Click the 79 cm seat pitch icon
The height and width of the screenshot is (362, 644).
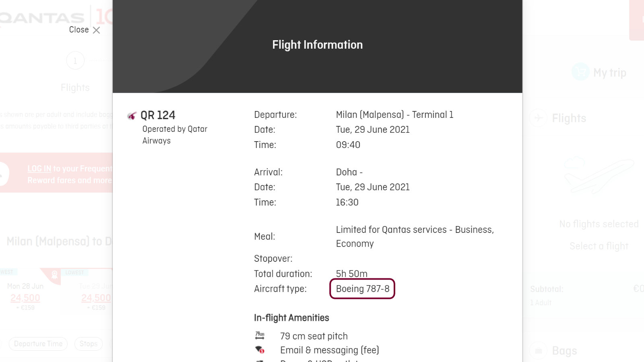click(x=260, y=335)
